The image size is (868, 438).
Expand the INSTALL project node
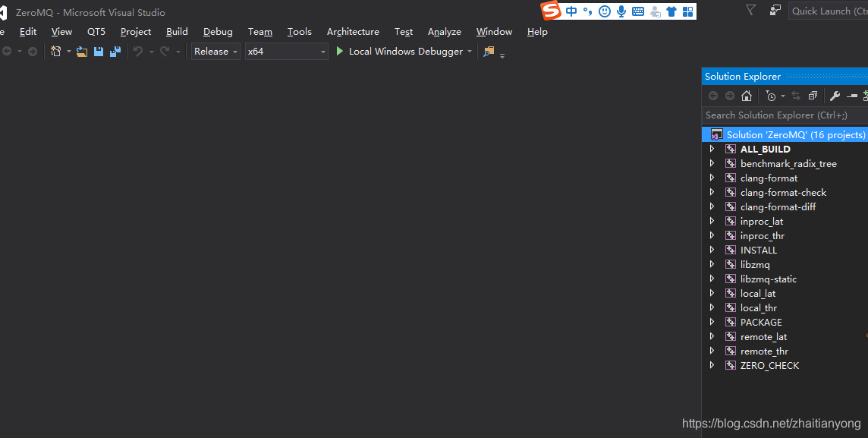pos(712,250)
